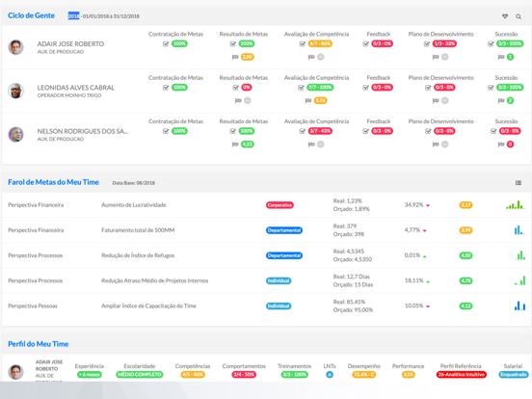Click the Corporativa tag on Aumento de Lucratividade
This screenshot has width=532, height=399.
click(279, 205)
